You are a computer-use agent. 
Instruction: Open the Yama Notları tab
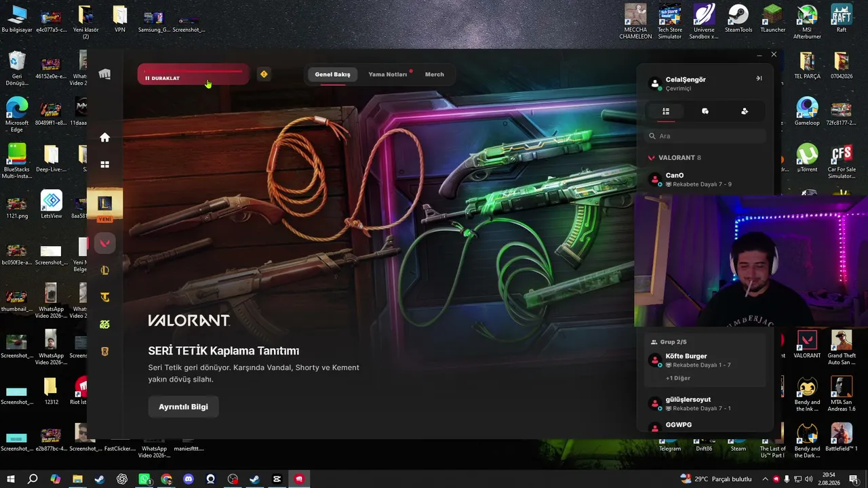(388, 75)
